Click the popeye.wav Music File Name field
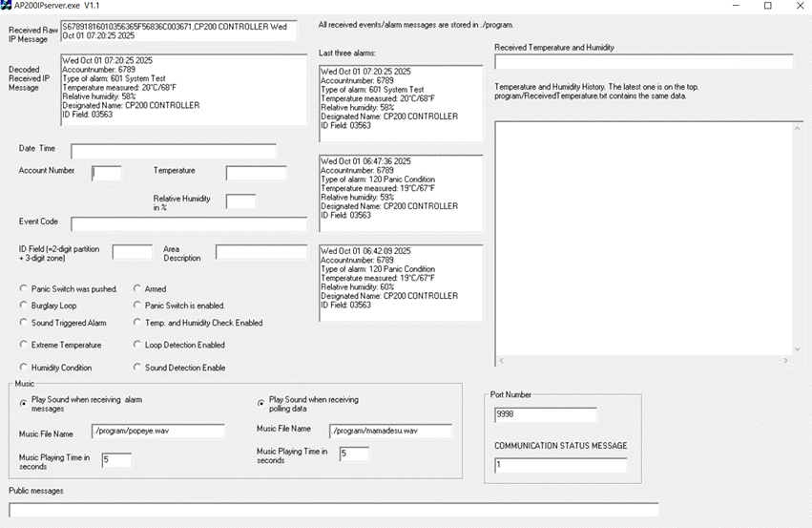Image resolution: width=812 pixels, height=528 pixels. pyautogui.click(x=157, y=432)
